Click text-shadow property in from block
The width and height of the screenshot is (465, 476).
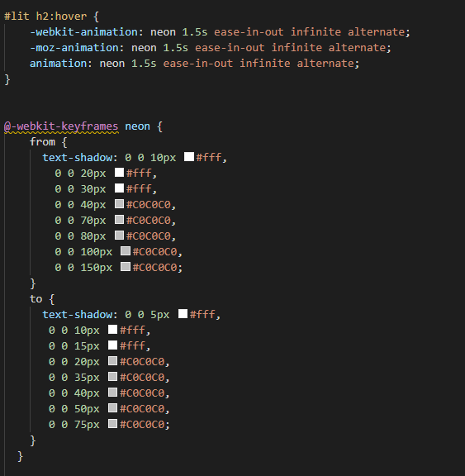point(77,158)
